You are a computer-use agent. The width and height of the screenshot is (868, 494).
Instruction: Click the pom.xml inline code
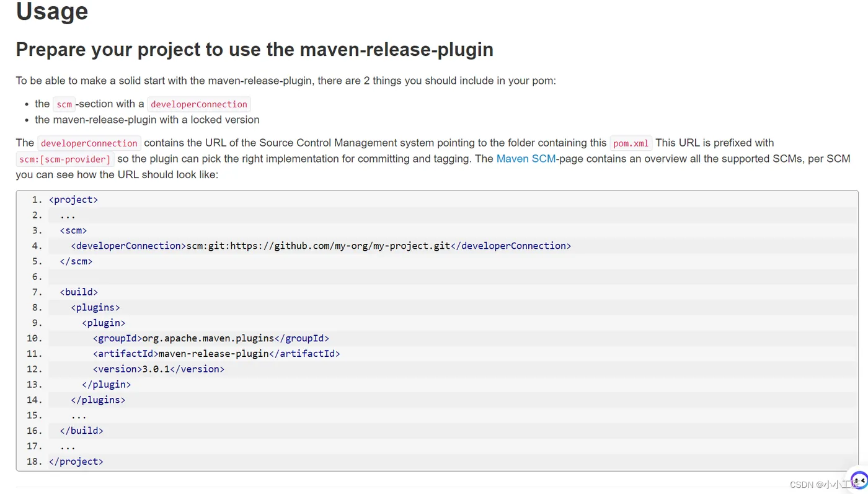(631, 143)
